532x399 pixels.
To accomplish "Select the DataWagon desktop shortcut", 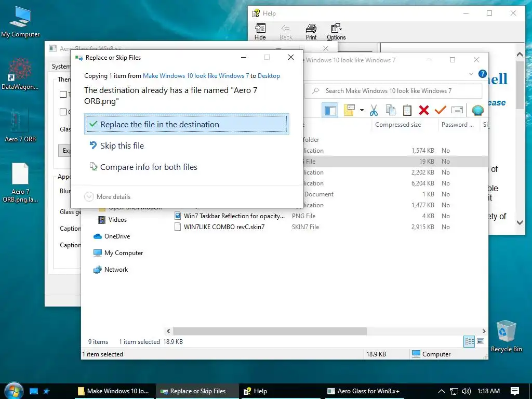I will coord(20,74).
